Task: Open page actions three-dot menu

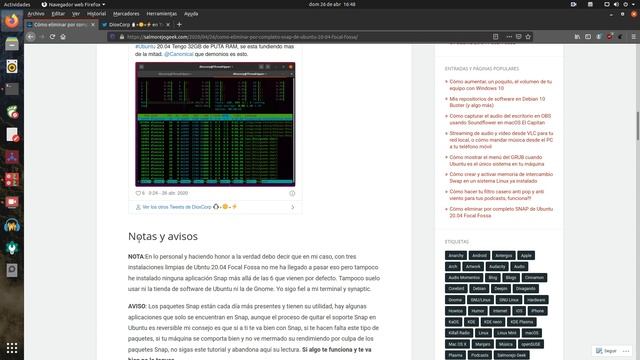Action: (x=509, y=37)
